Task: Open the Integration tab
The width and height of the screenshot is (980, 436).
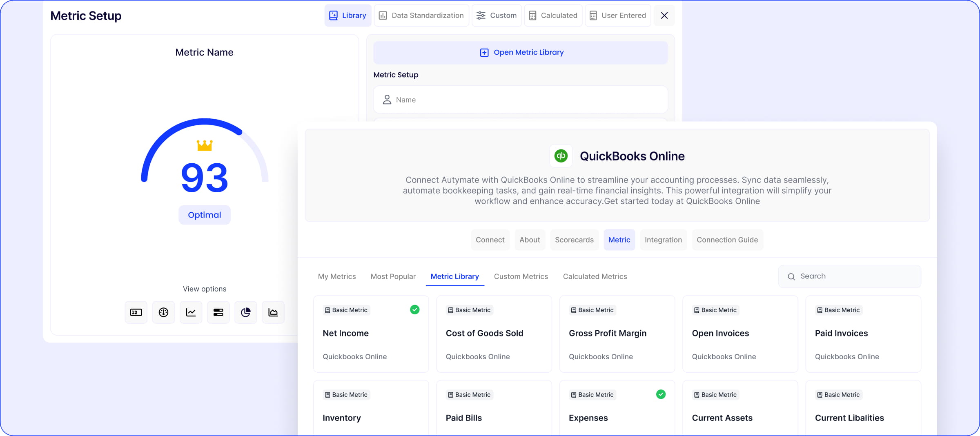Action: pyautogui.click(x=663, y=240)
